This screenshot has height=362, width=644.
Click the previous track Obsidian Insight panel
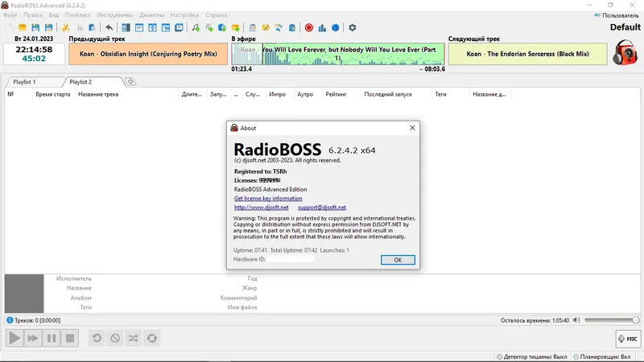tap(148, 54)
